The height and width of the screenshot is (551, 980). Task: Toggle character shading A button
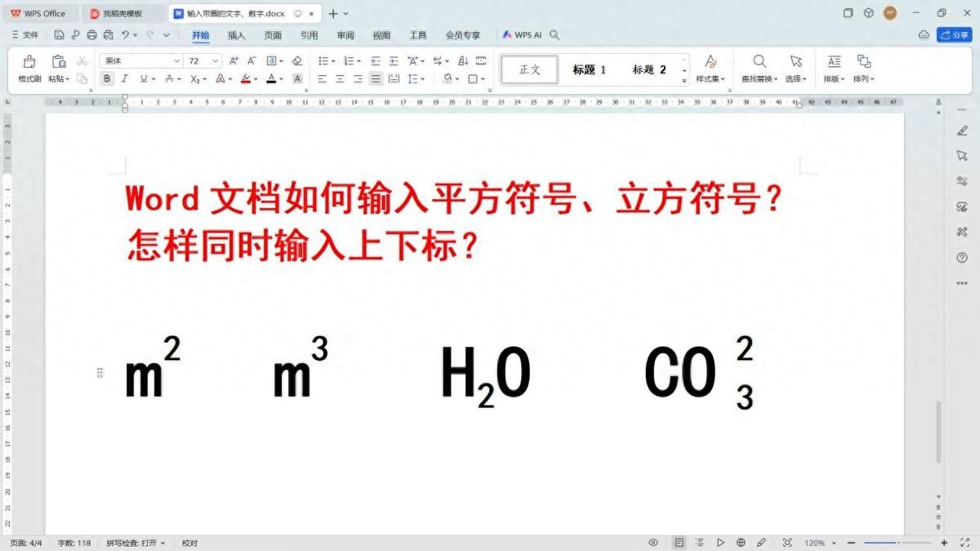(x=297, y=79)
